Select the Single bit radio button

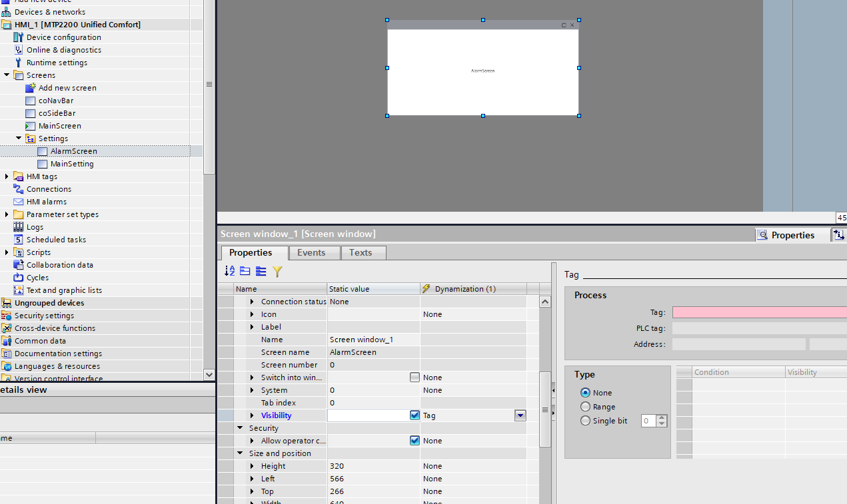tap(585, 421)
